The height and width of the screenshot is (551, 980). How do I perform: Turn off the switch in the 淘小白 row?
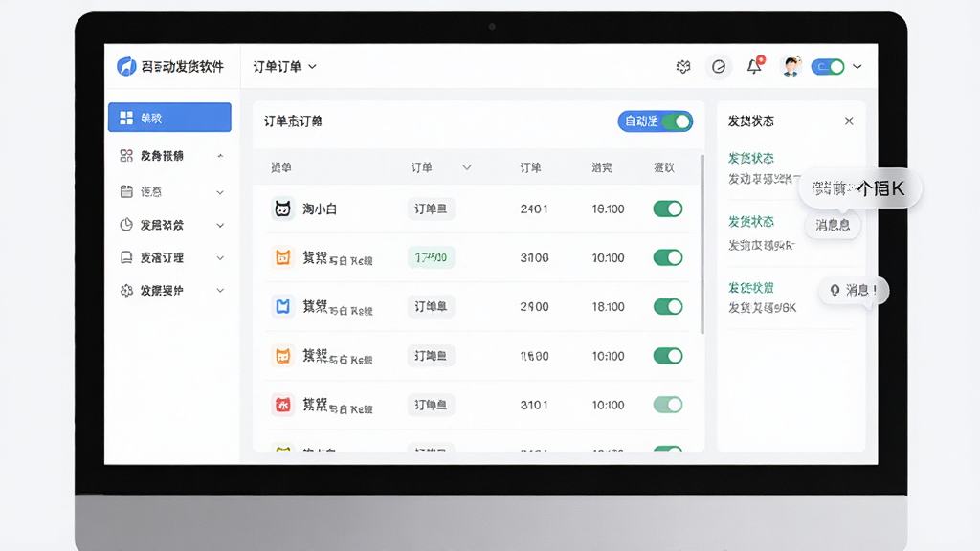coord(667,209)
